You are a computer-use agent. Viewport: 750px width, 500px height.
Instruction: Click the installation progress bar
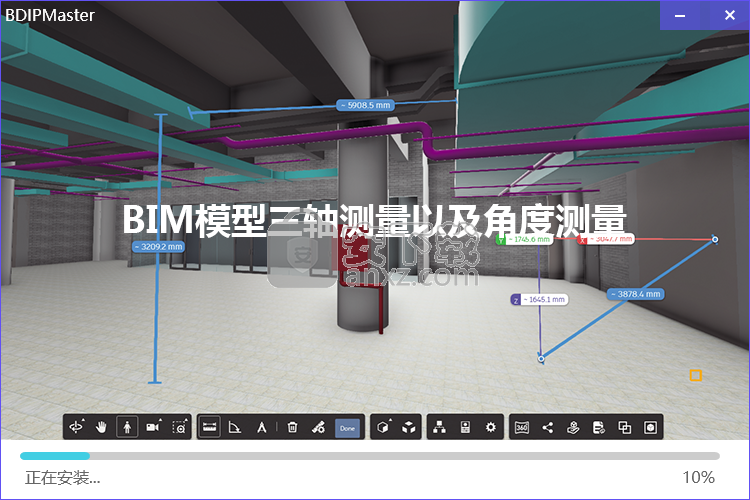point(370,456)
